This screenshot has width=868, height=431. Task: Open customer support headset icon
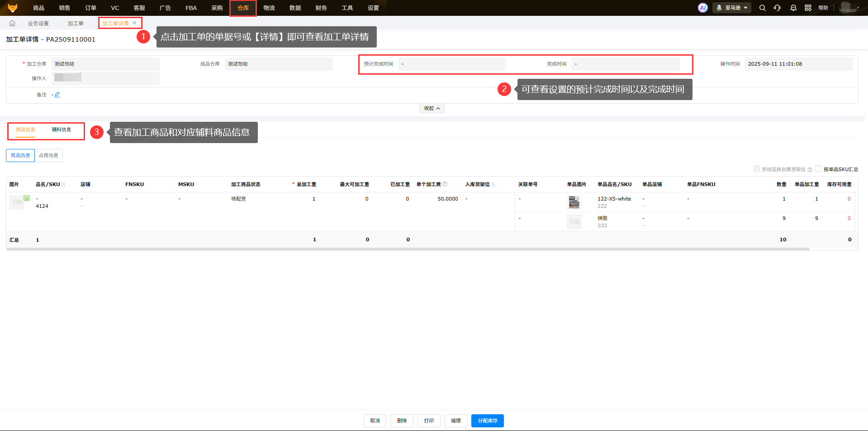coord(777,8)
